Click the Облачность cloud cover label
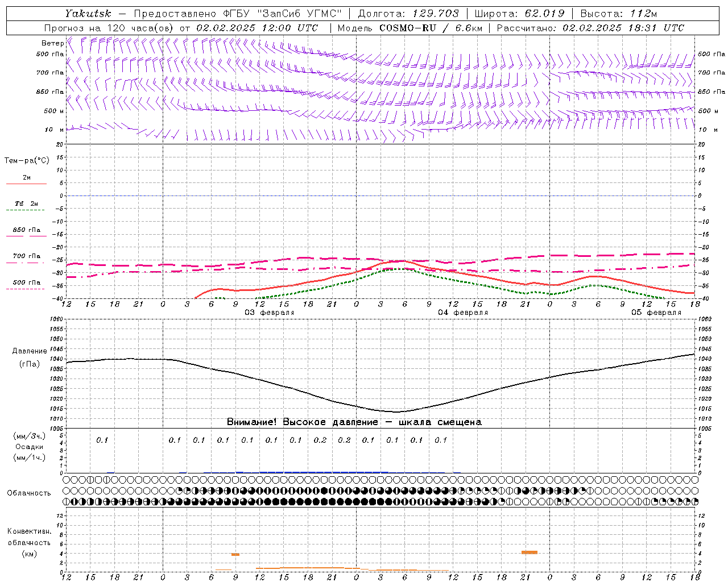This screenshot has width=728, height=582. pos(29,493)
